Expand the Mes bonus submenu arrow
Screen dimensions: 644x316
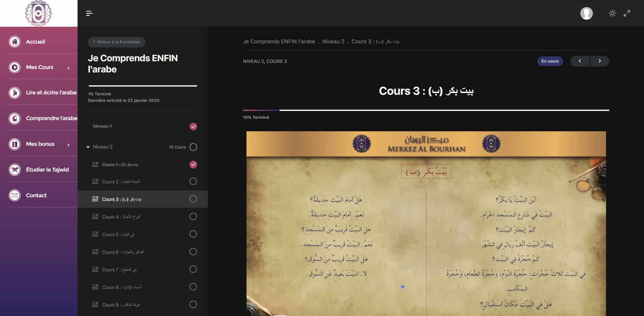(68, 145)
